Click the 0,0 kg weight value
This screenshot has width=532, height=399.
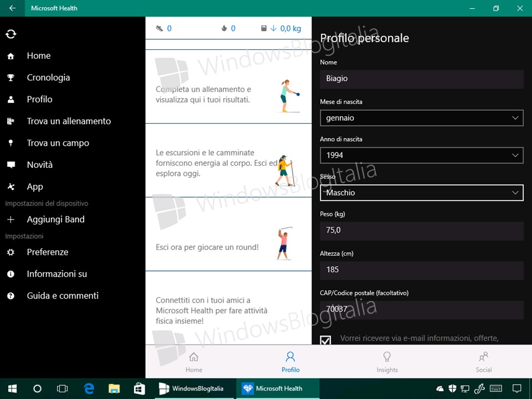coord(290,28)
